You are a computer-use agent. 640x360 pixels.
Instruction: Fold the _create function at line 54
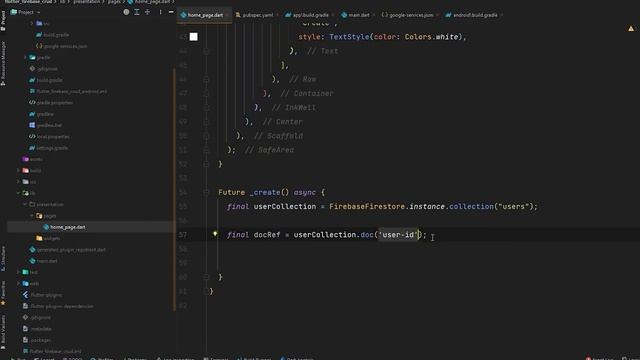(207, 192)
